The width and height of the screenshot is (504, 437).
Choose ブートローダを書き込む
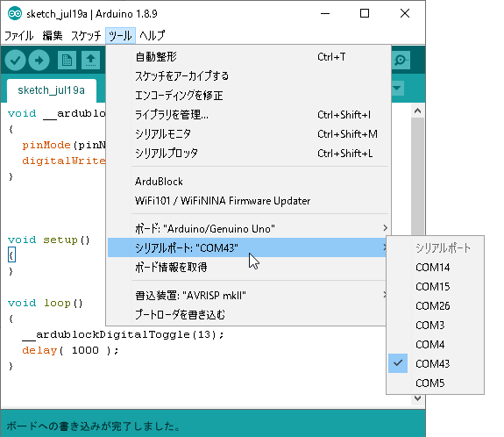point(247,314)
